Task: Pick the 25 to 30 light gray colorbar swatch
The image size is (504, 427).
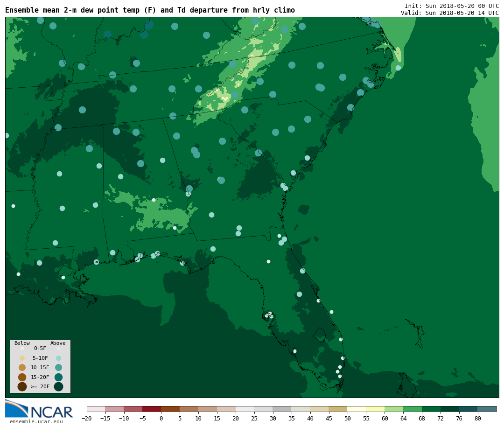Action: (x=264, y=409)
